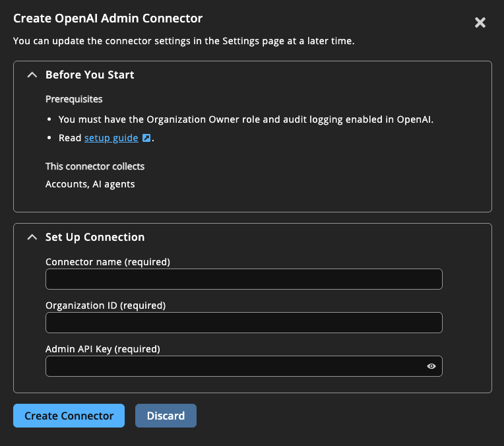The height and width of the screenshot is (446, 504).
Task: Collapse the Before You Start section
Action: click(32, 75)
